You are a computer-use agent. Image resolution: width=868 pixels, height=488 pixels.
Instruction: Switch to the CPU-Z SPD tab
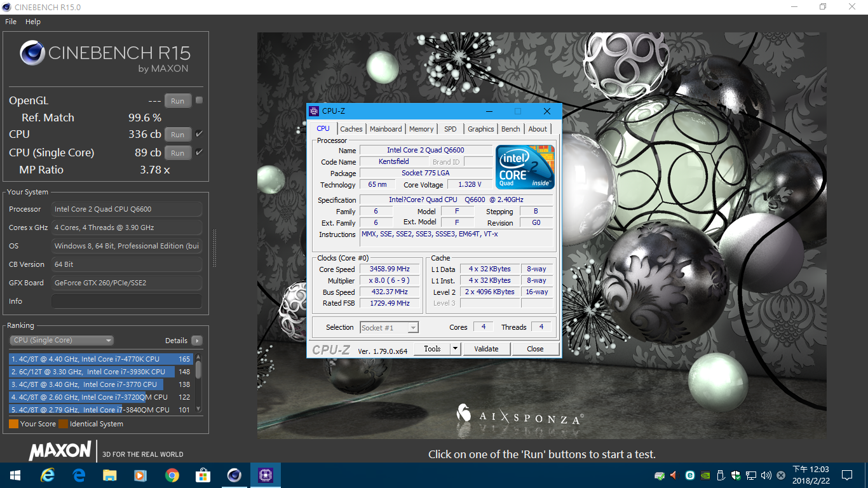pos(451,129)
